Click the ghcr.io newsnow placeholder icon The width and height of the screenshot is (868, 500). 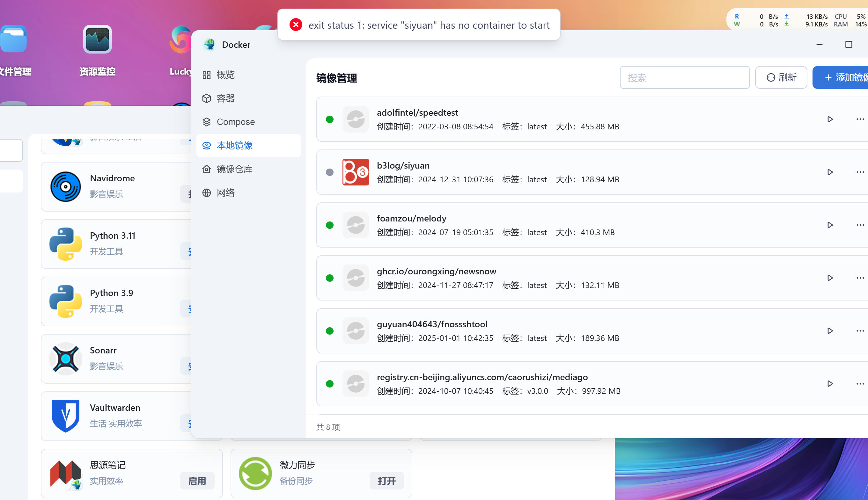point(356,278)
